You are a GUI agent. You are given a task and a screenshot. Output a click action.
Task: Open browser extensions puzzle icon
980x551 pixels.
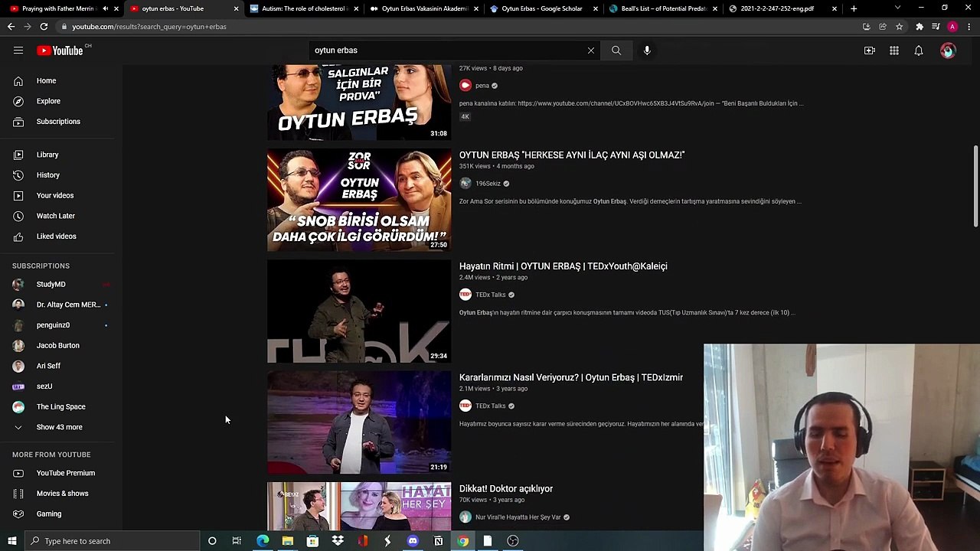pos(920,27)
